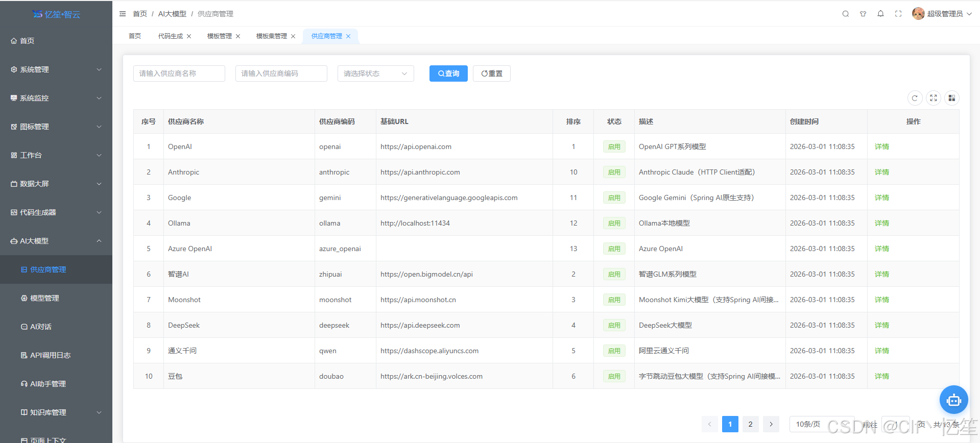Expand 代码生成器 sidebar menu
Viewport: 980px width, 443px height.
click(56, 212)
